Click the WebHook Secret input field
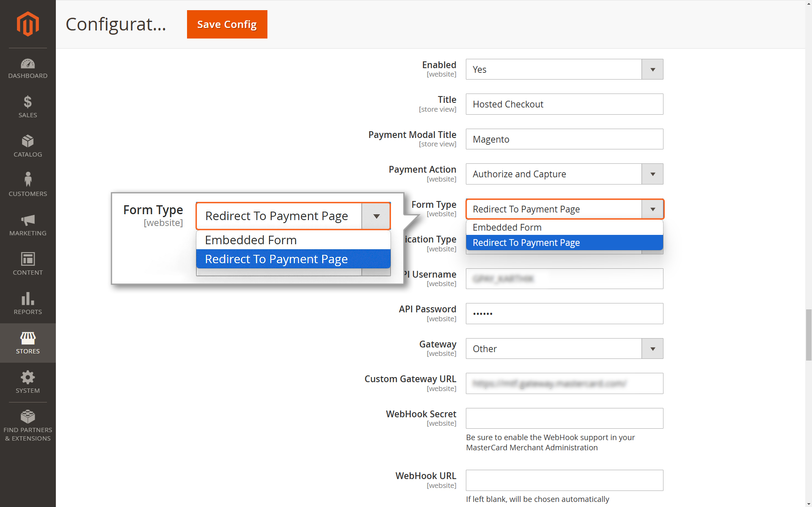 564,418
